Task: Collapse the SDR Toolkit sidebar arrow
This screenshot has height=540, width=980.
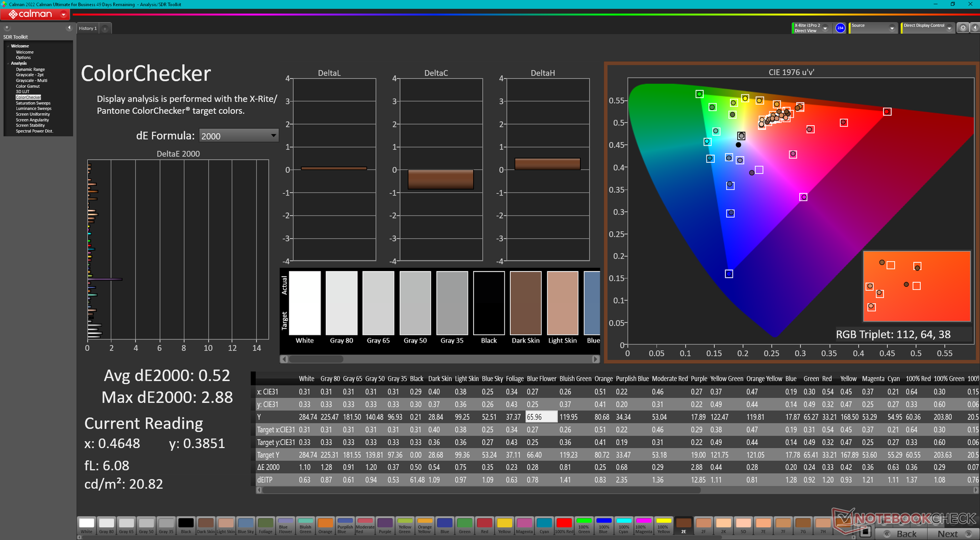Action: pos(69,28)
